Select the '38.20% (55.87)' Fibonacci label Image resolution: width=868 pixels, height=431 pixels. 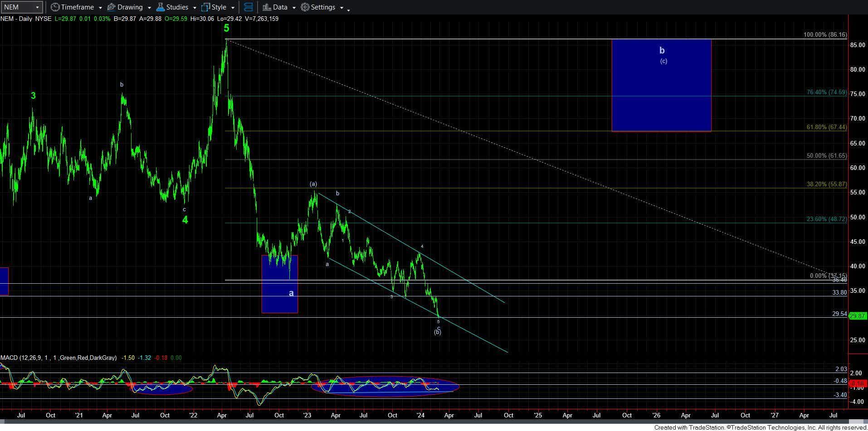(826, 184)
